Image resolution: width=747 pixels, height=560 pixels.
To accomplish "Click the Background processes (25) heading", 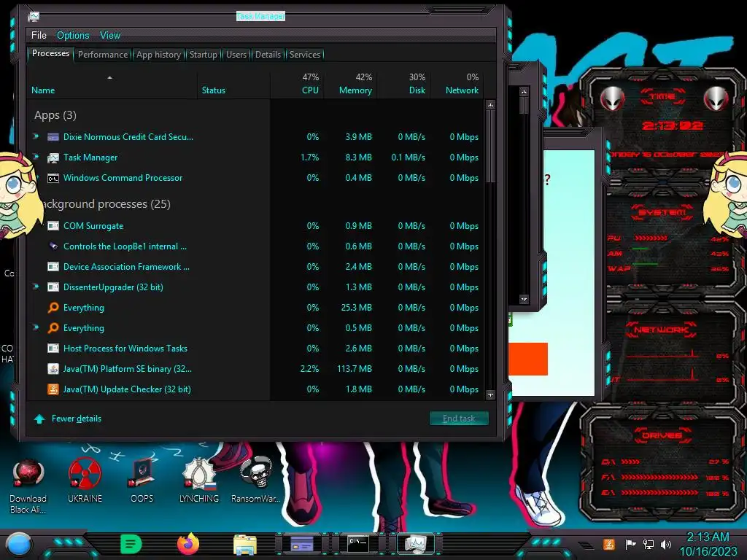I will (106, 204).
